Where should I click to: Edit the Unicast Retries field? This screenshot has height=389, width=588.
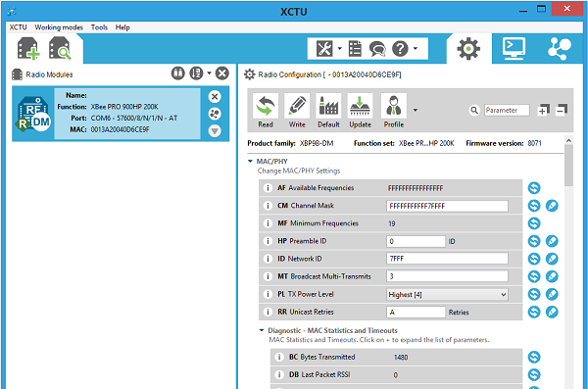click(x=416, y=313)
